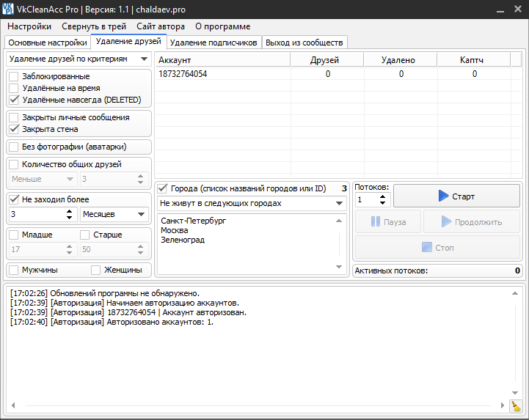Switch to Удаление друзей tab
This screenshot has height=420, width=529.
point(128,42)
